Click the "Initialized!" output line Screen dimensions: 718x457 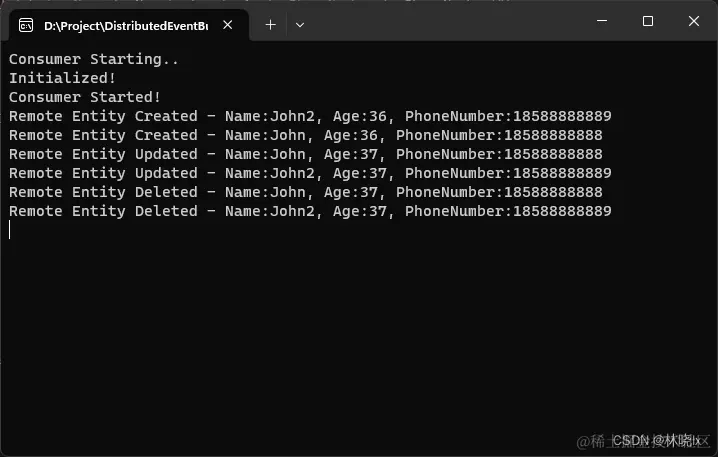click(62, 78)
